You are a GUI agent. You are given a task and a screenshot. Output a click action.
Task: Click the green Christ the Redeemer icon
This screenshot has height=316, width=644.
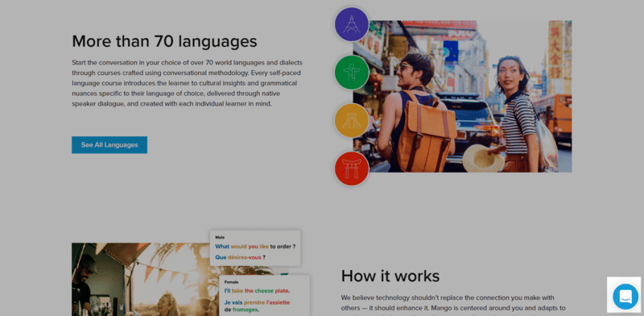tap(352, 73)
